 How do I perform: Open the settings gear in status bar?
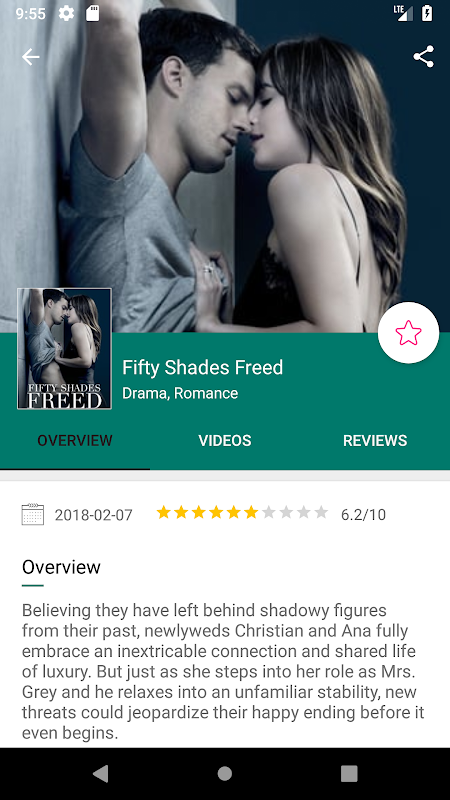tap(66, 13)
